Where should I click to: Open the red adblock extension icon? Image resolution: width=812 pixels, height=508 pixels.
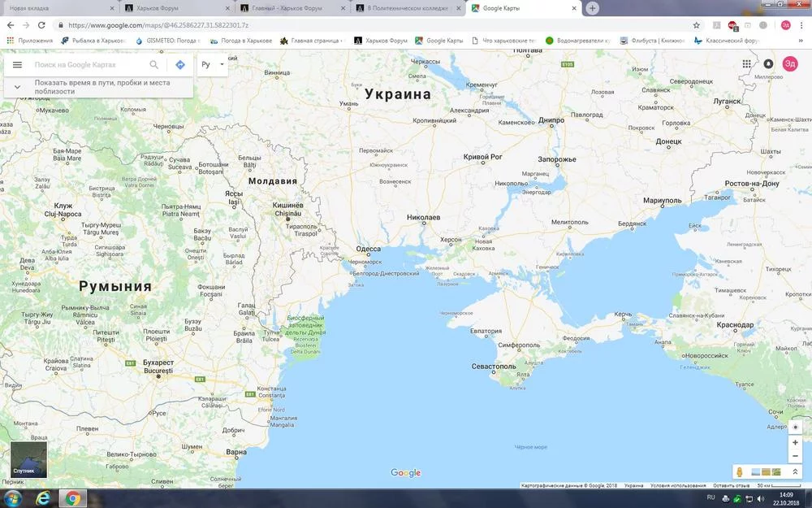click(x=732, y=25)
